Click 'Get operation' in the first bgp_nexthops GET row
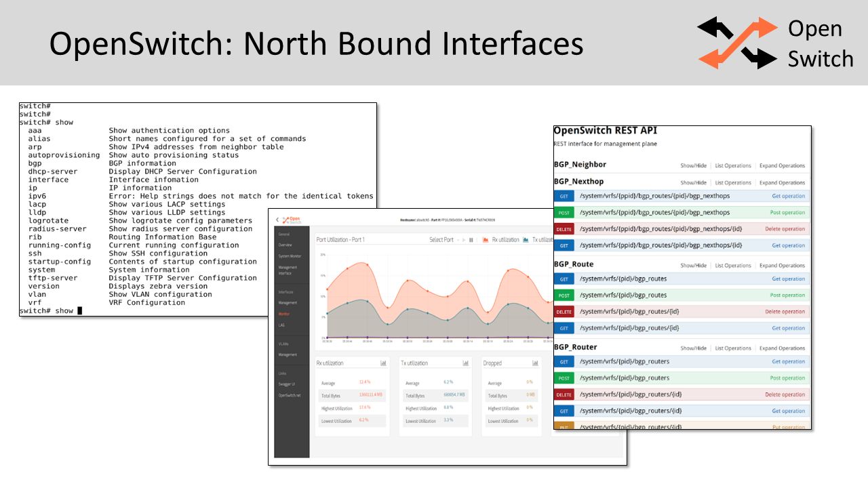The height and width of the screenshot is (488, 868). [x=788, y=196]
